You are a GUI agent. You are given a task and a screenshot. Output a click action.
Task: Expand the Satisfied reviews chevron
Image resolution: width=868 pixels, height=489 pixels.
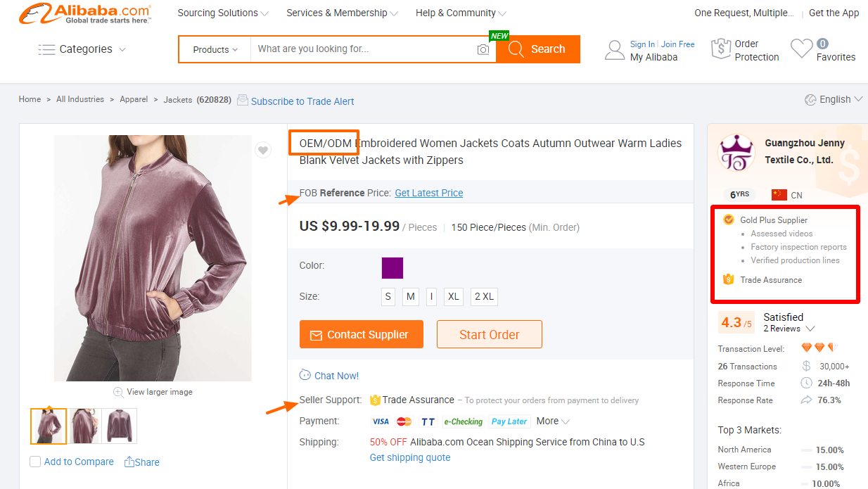click(811, 329)
